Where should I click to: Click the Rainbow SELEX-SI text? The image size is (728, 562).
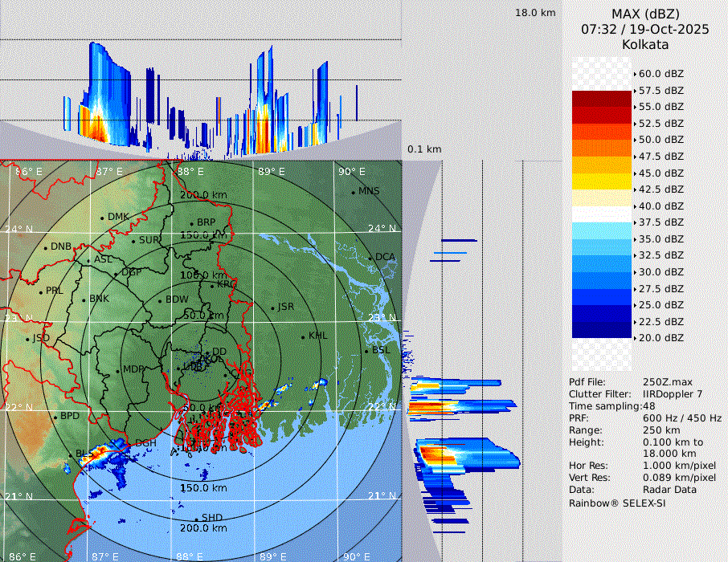(x=617, y=503)
